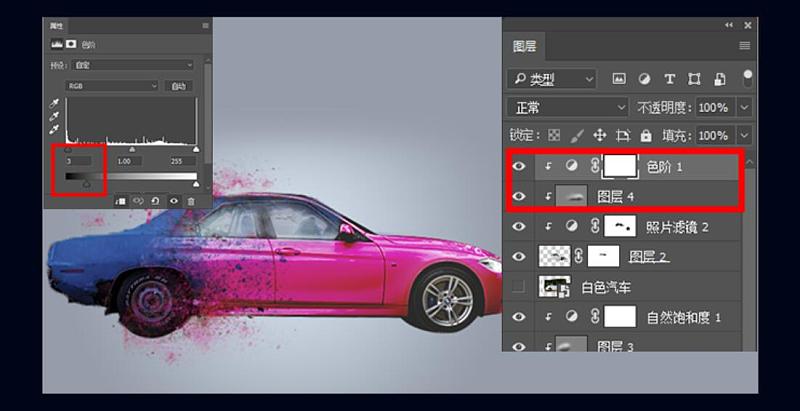Open the Layers panel menu
The image size is (800, 411).
pos(745,46)
